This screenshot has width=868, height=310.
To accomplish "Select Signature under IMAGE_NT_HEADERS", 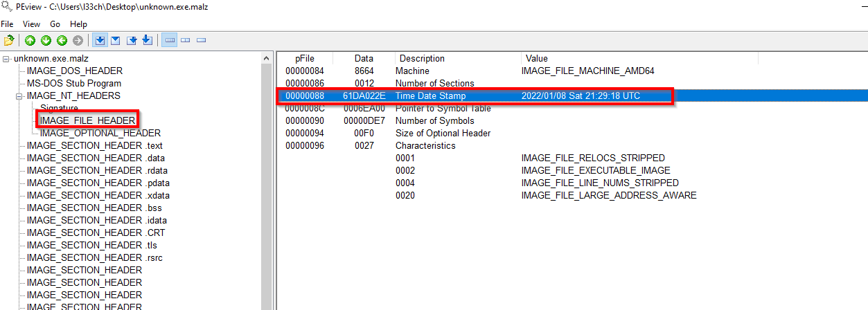I will click(59, 108).
